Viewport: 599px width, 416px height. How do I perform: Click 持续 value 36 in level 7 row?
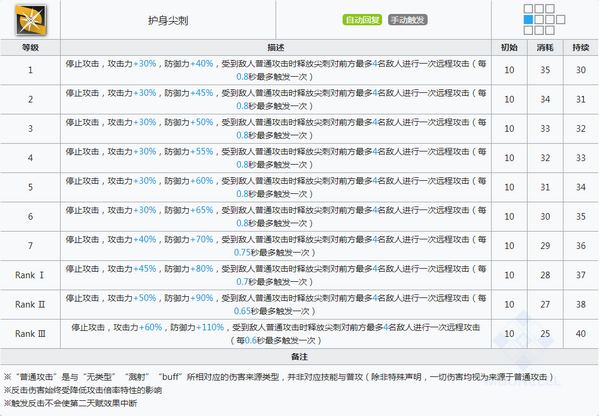pos(581,246)
